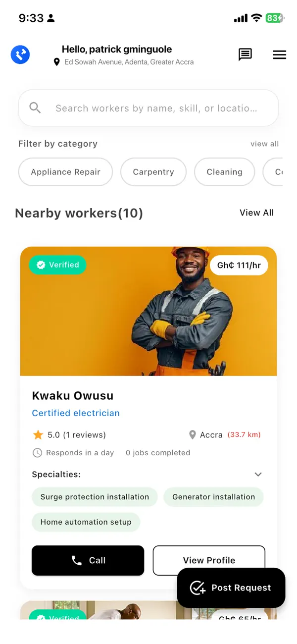The width and height of the screenshot is (297, 644).
Task: Toggle the Carpentry filter chip
Action: (x=153, y=172)
